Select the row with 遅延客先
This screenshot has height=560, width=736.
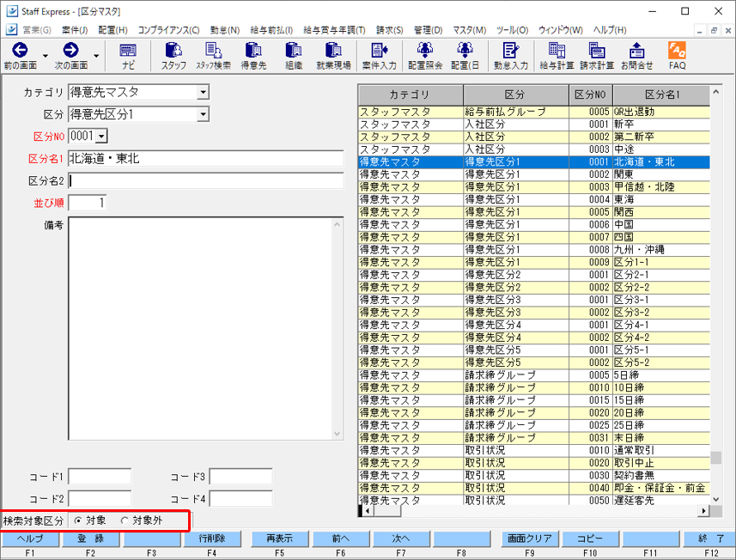pos(534,500)
